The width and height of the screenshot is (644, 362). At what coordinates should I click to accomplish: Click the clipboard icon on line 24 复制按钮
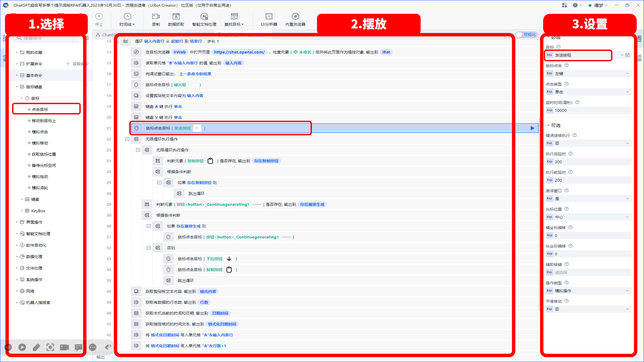click(210, 161)
